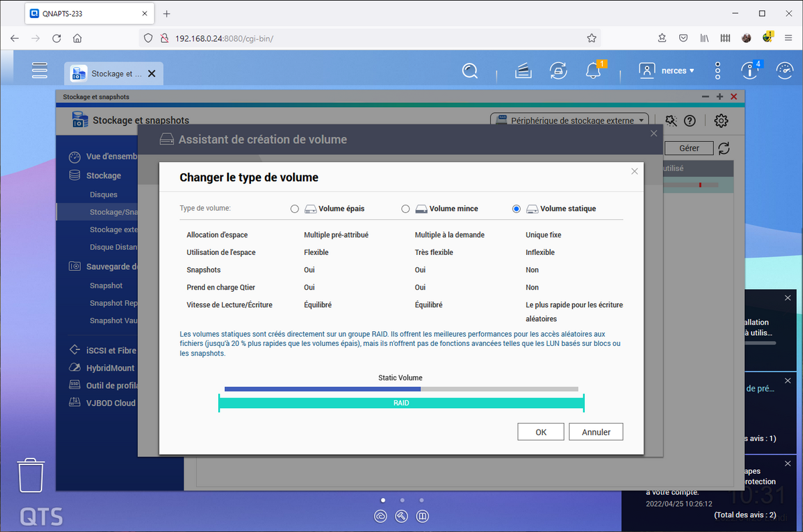803x532 pixels.
Task: Open HybridMount sidebar entry
Action: click(x=103, y=367)
